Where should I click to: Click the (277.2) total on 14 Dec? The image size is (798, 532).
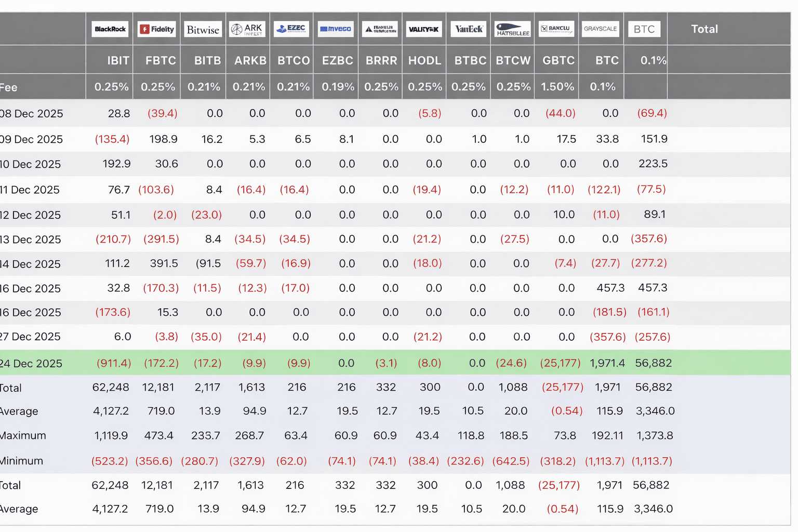[x=649, y=263]
